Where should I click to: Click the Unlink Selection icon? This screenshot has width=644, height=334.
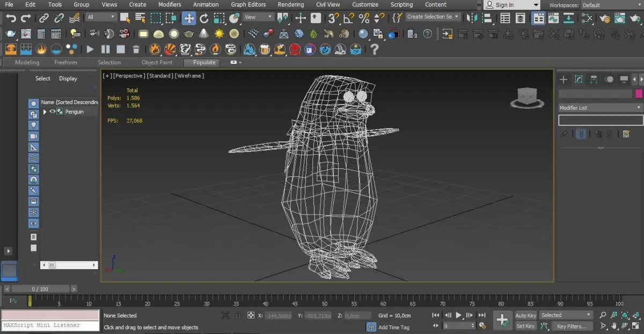[60, 18]
